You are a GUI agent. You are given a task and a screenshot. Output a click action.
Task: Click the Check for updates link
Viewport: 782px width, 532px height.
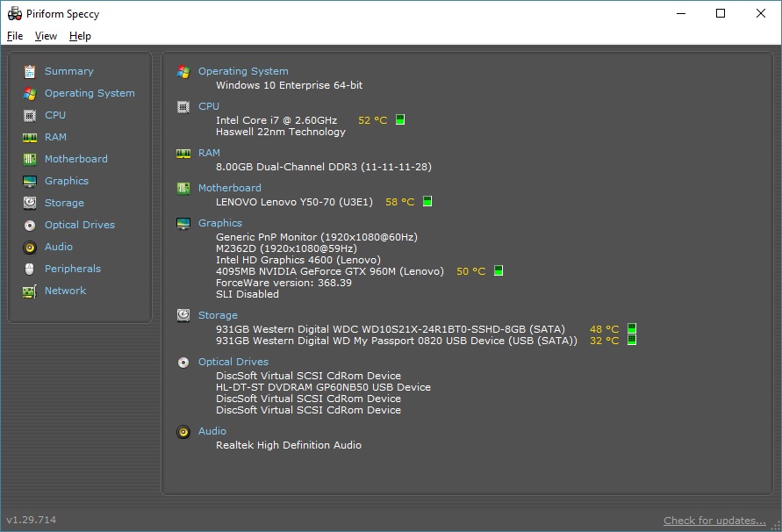click(714, 521)
